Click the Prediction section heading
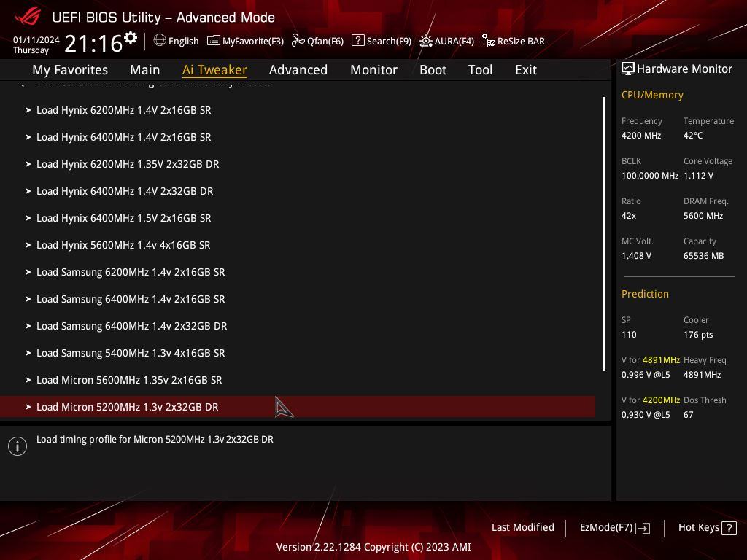The image size is (747, 560). click(645, 294)
